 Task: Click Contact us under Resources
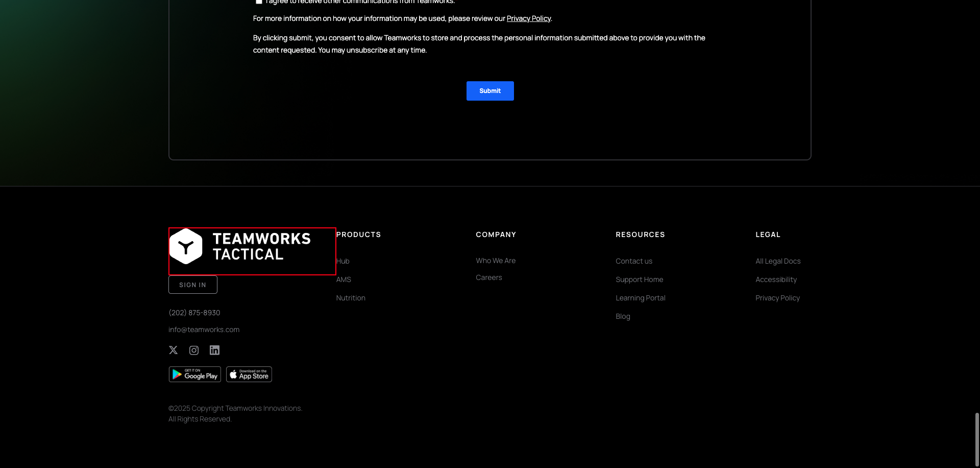tap(634, 261)
